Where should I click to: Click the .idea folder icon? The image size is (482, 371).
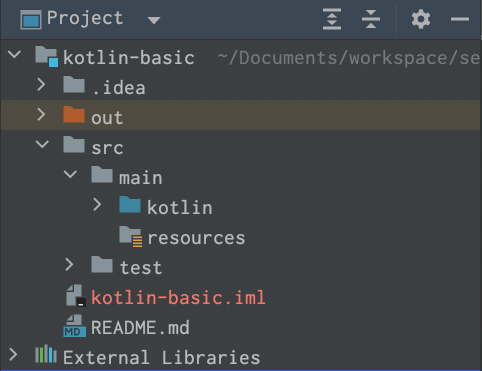74,85
